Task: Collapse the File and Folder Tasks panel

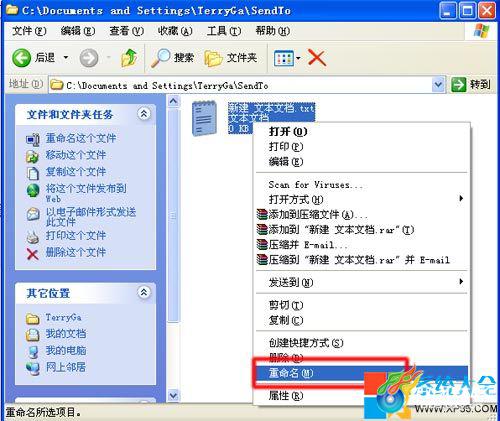Action: pyautogui.click(x=144, y=114)
